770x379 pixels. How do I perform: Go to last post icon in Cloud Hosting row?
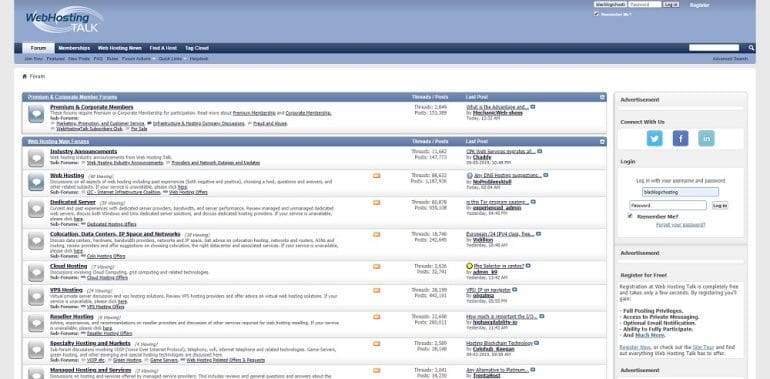(528, 266)
